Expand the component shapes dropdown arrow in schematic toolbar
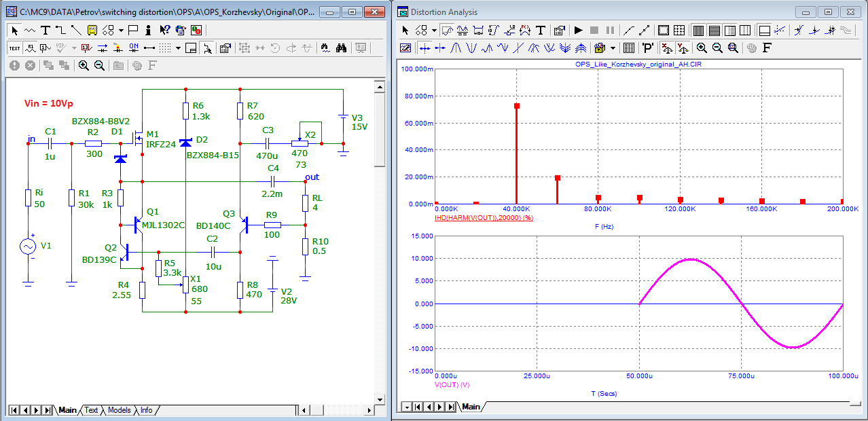Image resolution: width=868 pixels, height=421 pixels. (x=120, y=30)
